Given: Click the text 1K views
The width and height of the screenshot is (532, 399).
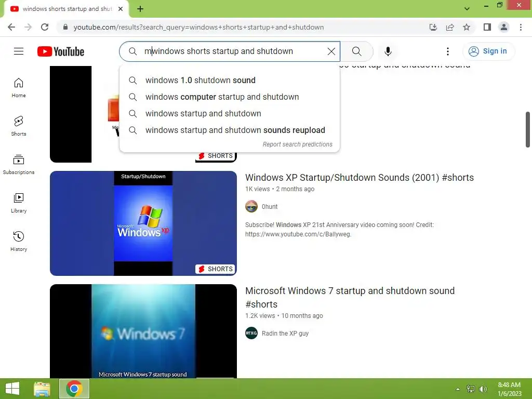Looking at the screenshot, I should (x=258, y=189).
